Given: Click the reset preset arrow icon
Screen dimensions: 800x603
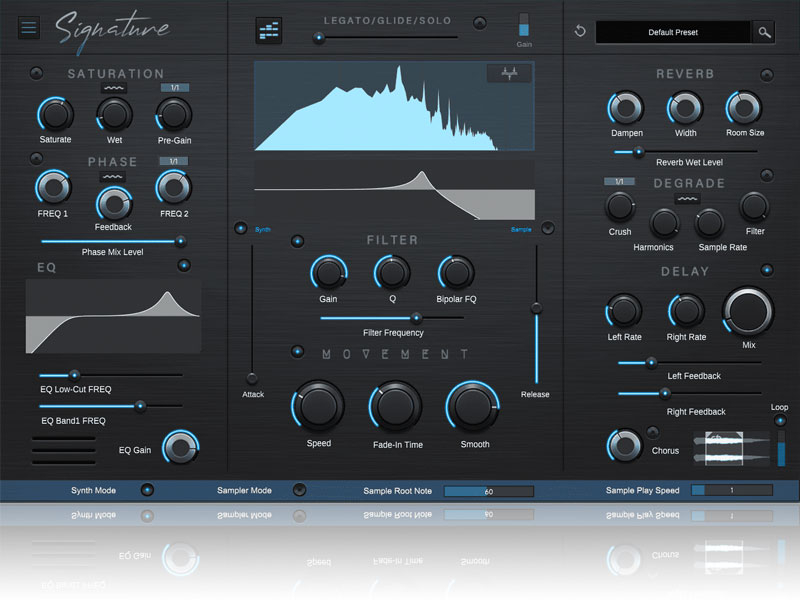Looking at the screenshot, I should point(580,32).
